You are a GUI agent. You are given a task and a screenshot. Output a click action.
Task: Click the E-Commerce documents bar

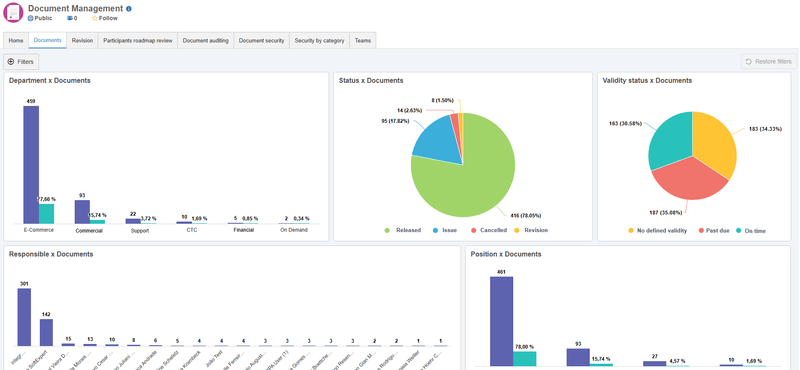click(31, 164)
